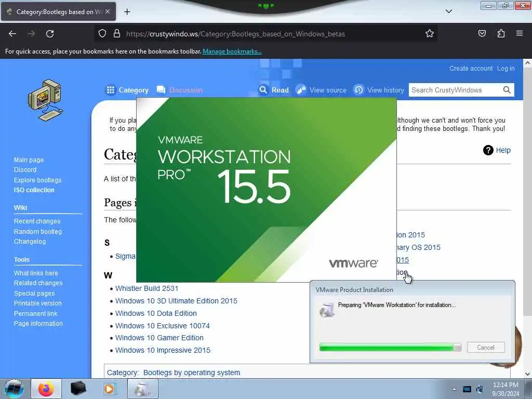This screenshot has width=532, height=399.
Task: Open Page information in sidebar
Action: 38,324
